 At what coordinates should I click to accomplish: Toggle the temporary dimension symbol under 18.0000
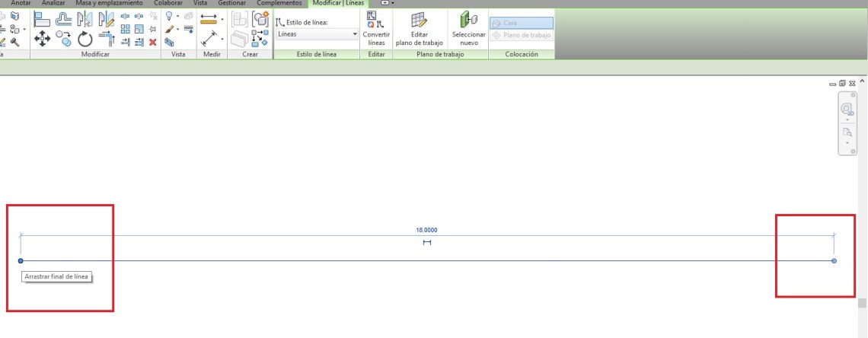tap(427, 243)
